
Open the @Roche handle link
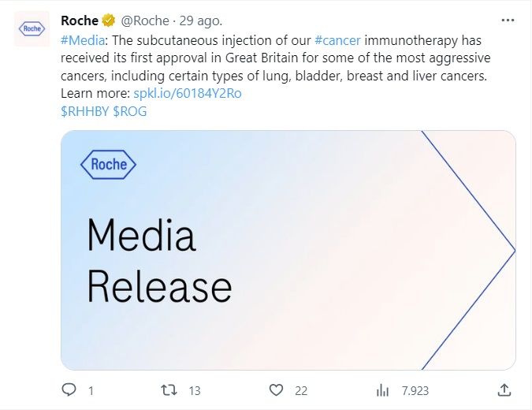click(x=145, y=21)
